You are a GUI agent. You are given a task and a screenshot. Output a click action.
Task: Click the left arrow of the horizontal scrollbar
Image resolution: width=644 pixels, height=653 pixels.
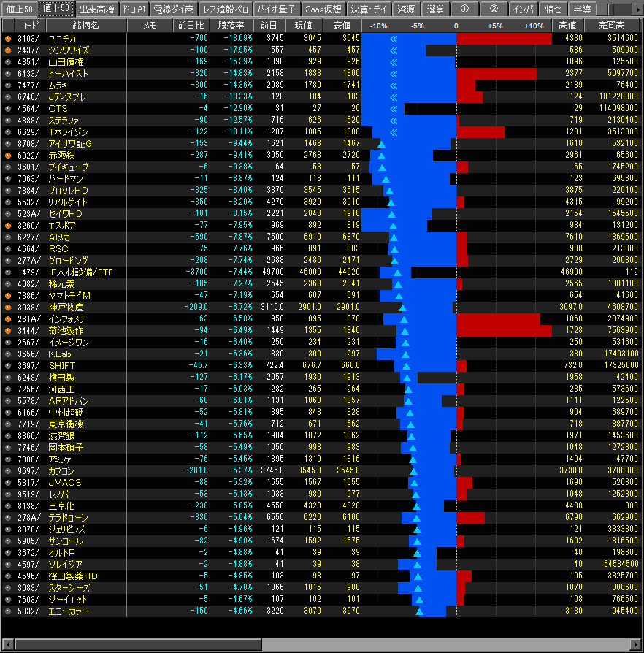click(x=7, y=644)
